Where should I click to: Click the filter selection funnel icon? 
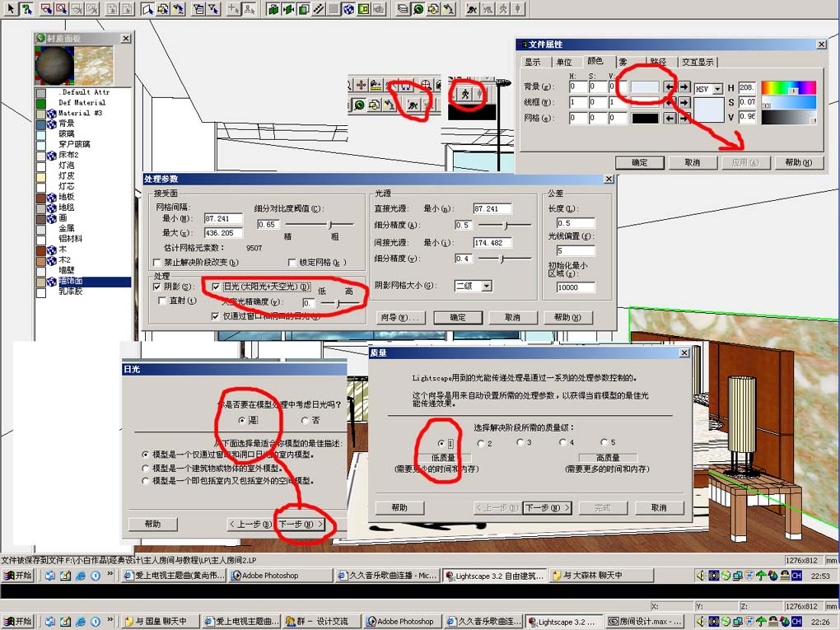coord(214,8)
